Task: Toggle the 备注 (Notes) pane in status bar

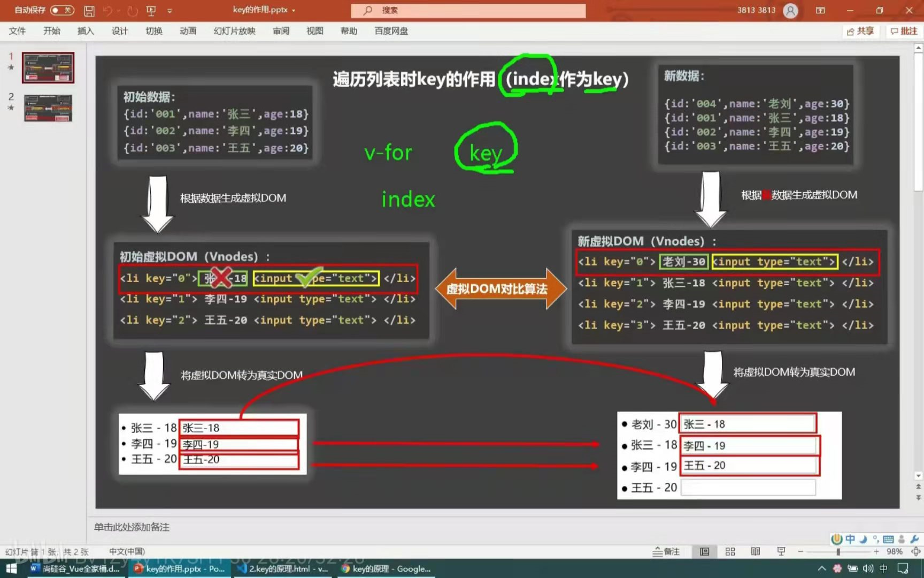Action: pyautogui.click(x=666, y=551)
